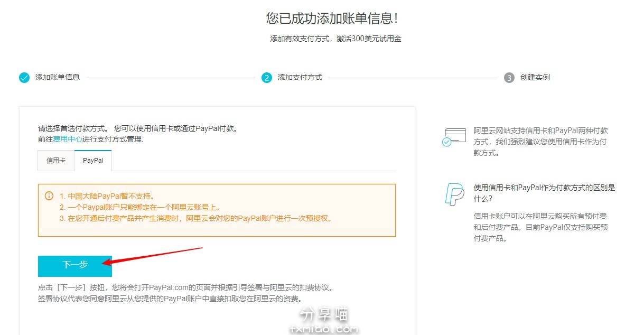This screenshot has height=335, width=644.
Task: Click the 添加账单信息 step label
Action: pyautogui.click(x=58, y=77)
